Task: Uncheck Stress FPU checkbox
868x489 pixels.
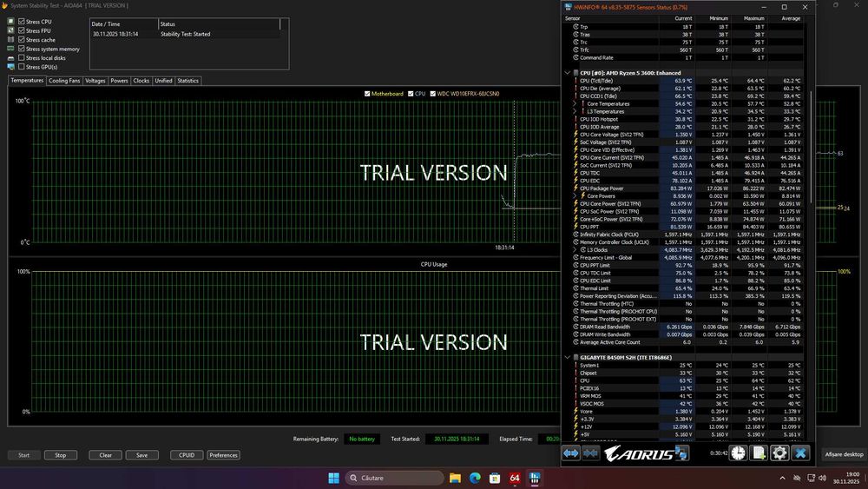Action: (22, 30)
